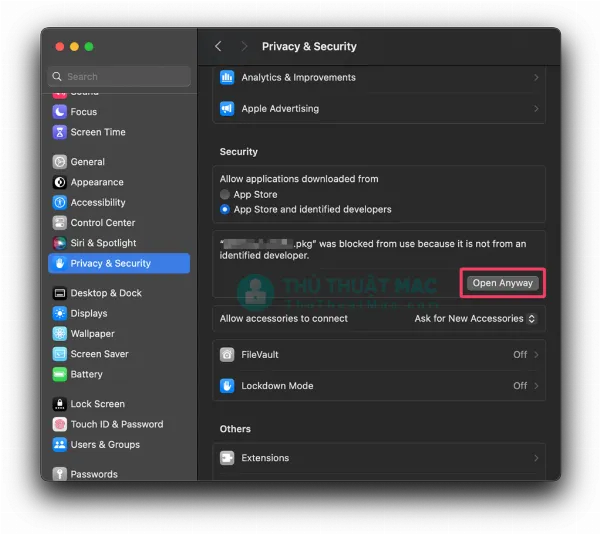Click the Accessibility icon in sidebar
This screenshot has width=600, height=534.
[59, 202]
